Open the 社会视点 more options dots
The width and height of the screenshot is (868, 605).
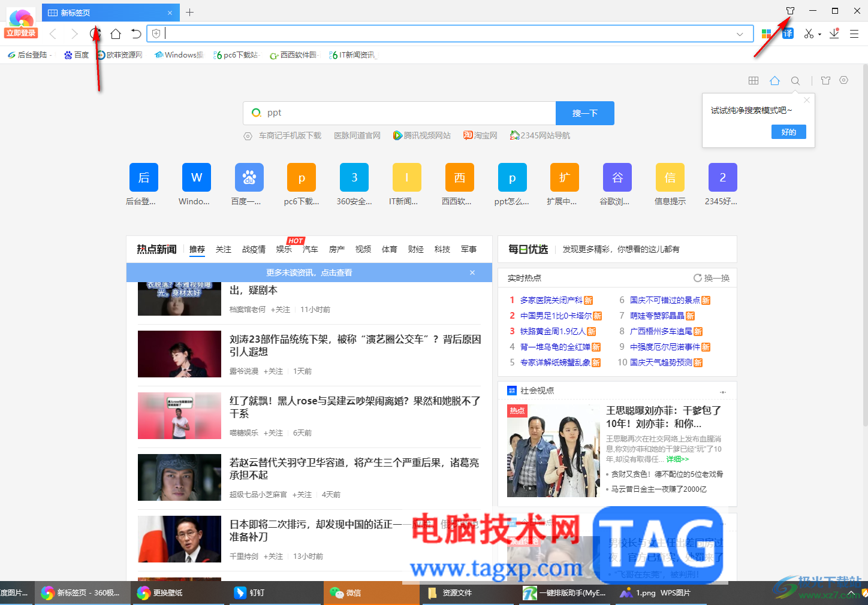(723, 392)
